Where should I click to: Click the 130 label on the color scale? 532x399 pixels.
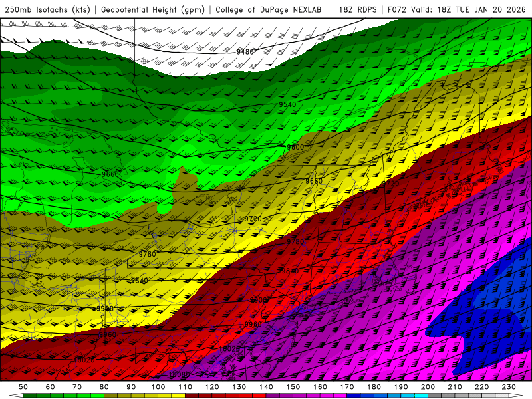(x=239, y=387)
